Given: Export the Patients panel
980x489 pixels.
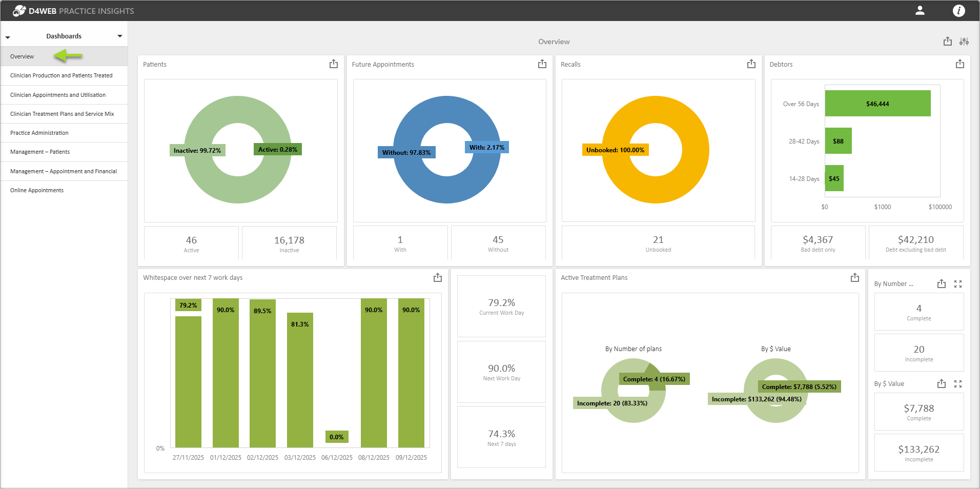Looking at the screenshot, I should pyautogui.click(x=334, y=64).
